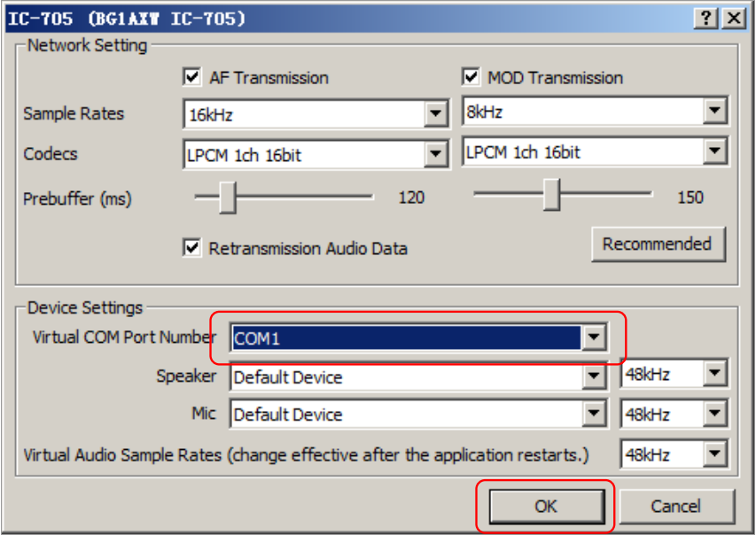
Task: Confirm settings with the OK button
Action: click(x=546, y=506)
